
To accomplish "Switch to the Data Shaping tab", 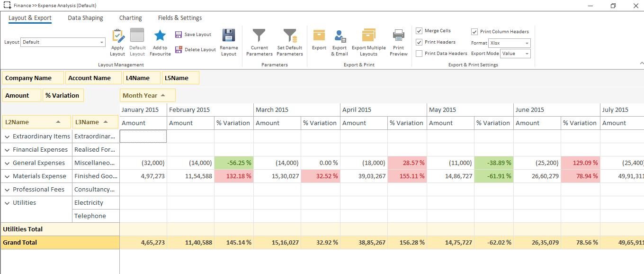I will point(85,18).
